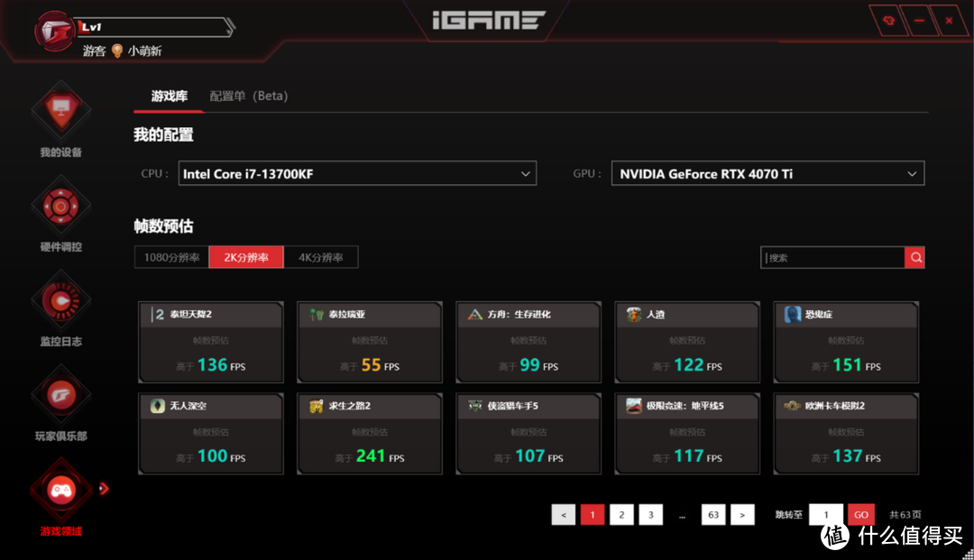Click the 侠盗猎车手5 game icon
Viewport: 974px width, 560px height.
475,406
